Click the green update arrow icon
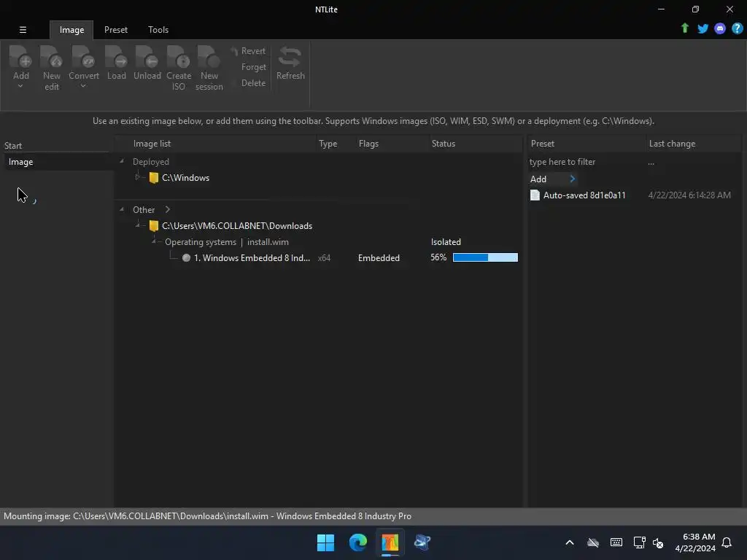 (684, 28)
